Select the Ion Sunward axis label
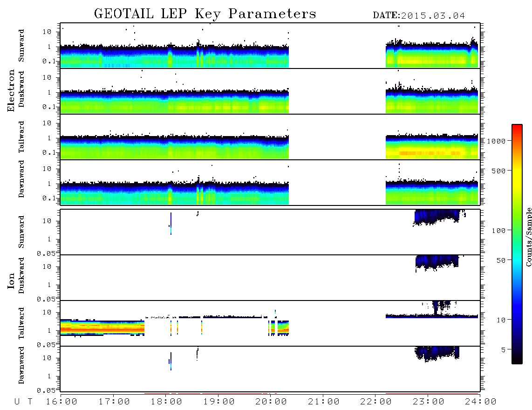 pos(21,232)
